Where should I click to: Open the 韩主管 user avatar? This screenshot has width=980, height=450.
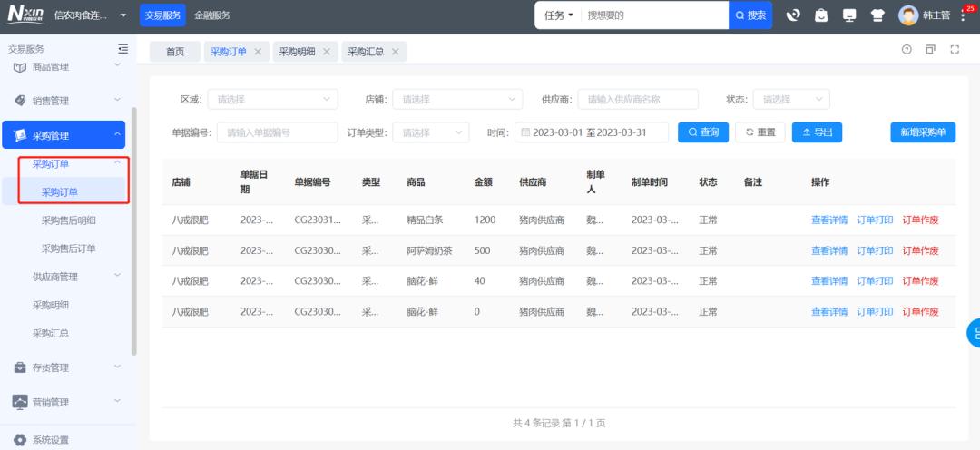coord(908,15)
